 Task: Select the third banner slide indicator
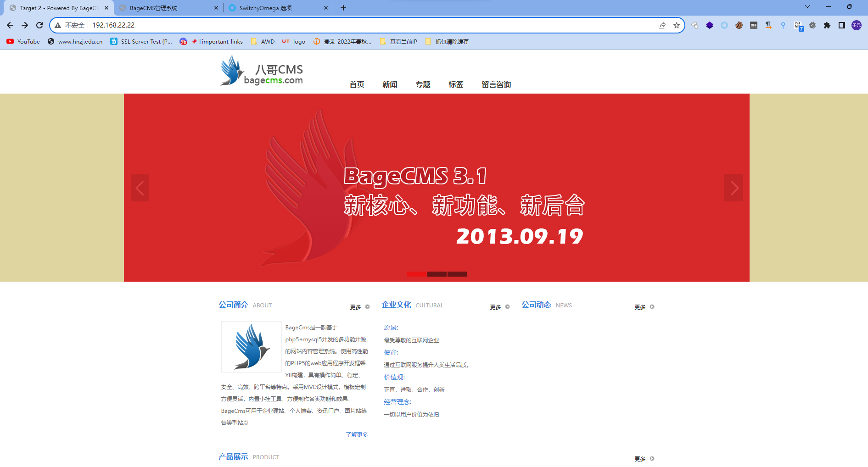[x=457, y=274]
